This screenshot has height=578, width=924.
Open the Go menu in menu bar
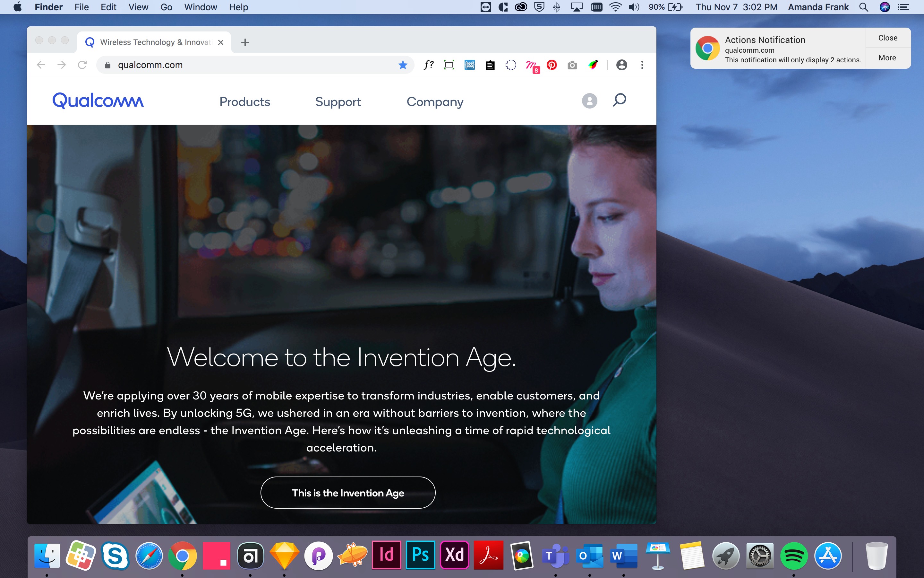point(167,7)
